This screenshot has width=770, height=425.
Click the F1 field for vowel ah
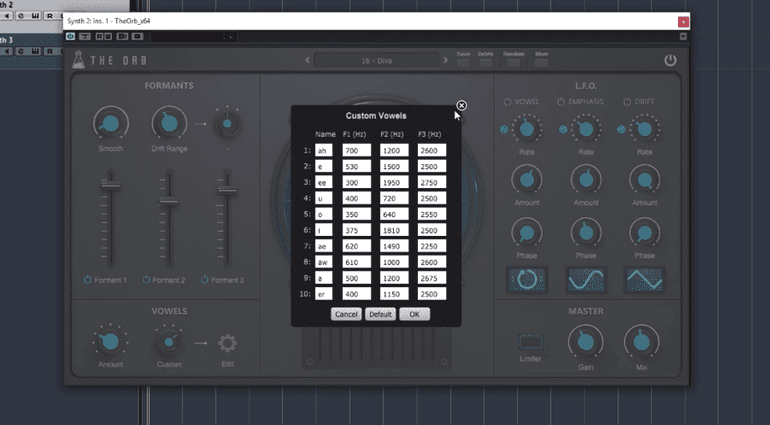[356, 150]
